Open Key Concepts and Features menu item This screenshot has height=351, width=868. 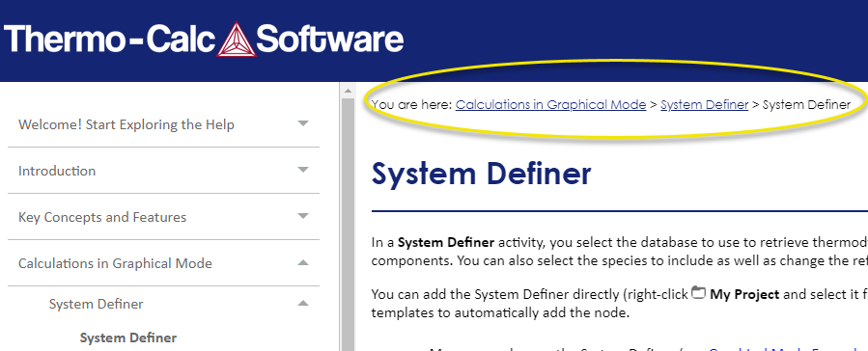click(102, 217)
